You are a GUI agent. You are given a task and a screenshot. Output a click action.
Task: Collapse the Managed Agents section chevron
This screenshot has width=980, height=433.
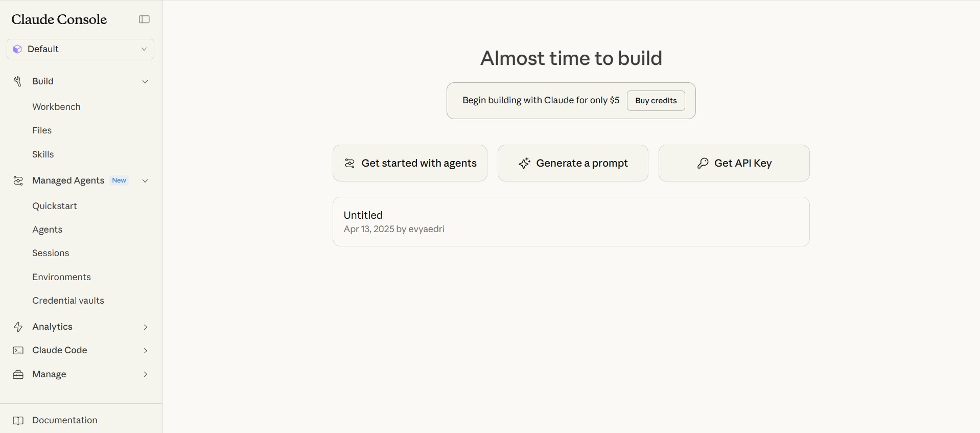[145, 181]
